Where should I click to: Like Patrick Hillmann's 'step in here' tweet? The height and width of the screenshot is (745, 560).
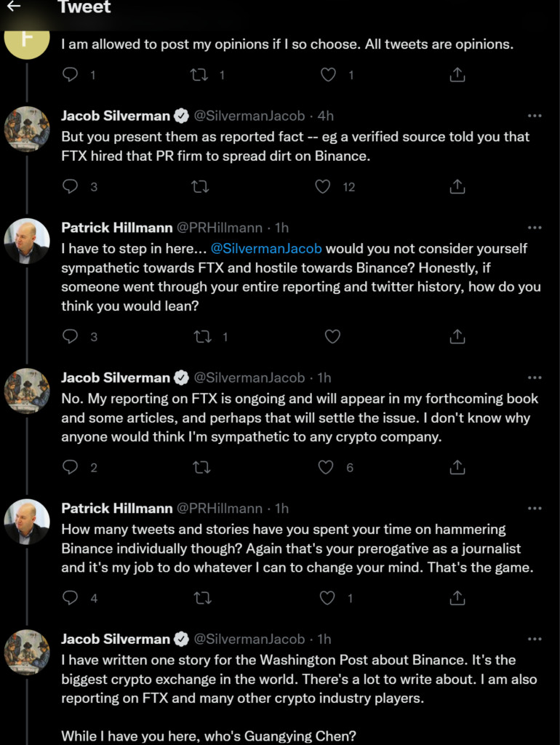[x=332, y=336]
